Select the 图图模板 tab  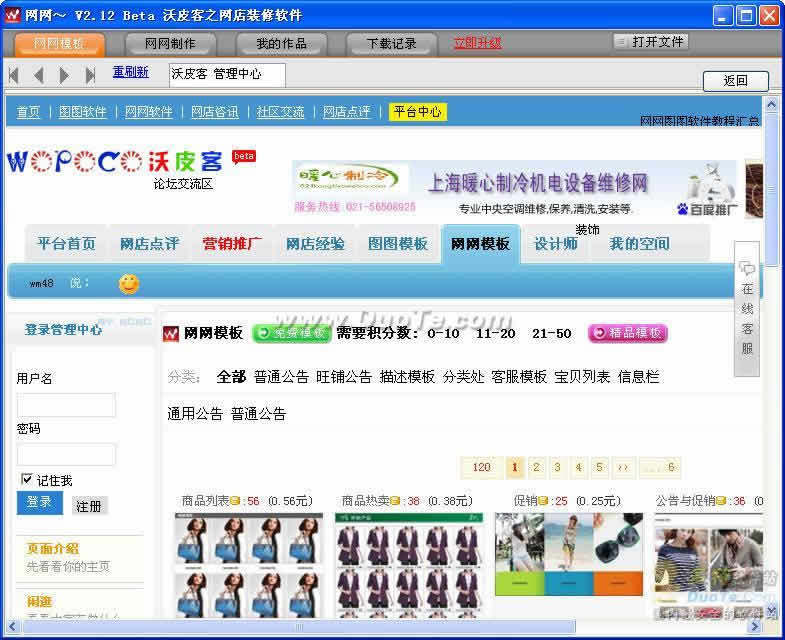point(398,244)
